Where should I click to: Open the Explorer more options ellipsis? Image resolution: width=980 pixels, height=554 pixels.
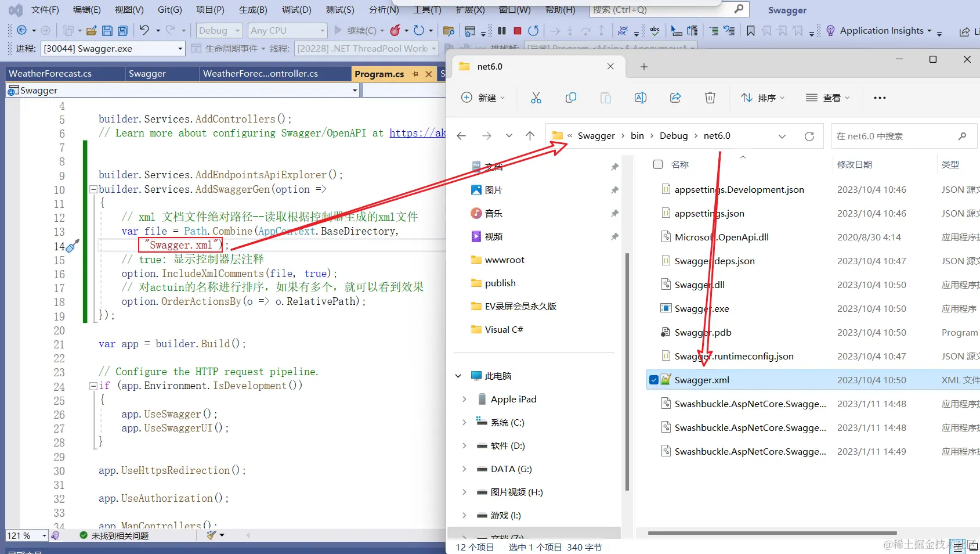point(880,98)
